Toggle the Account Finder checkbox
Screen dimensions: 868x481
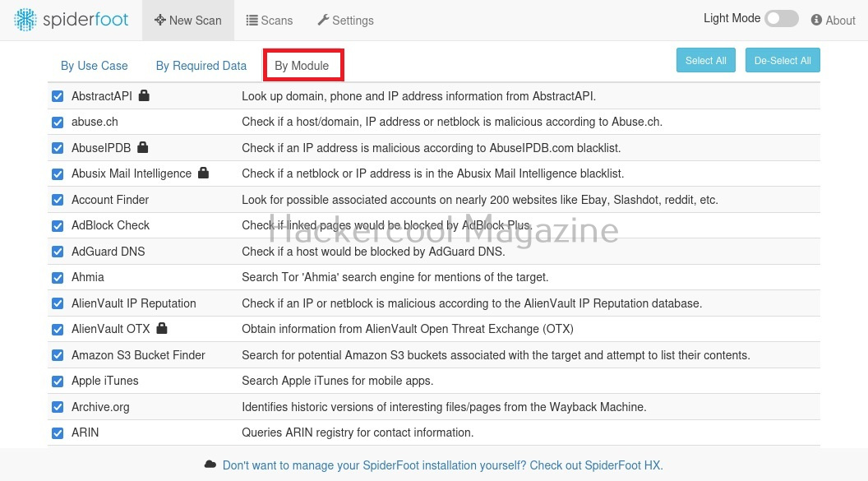coord(58,200)
